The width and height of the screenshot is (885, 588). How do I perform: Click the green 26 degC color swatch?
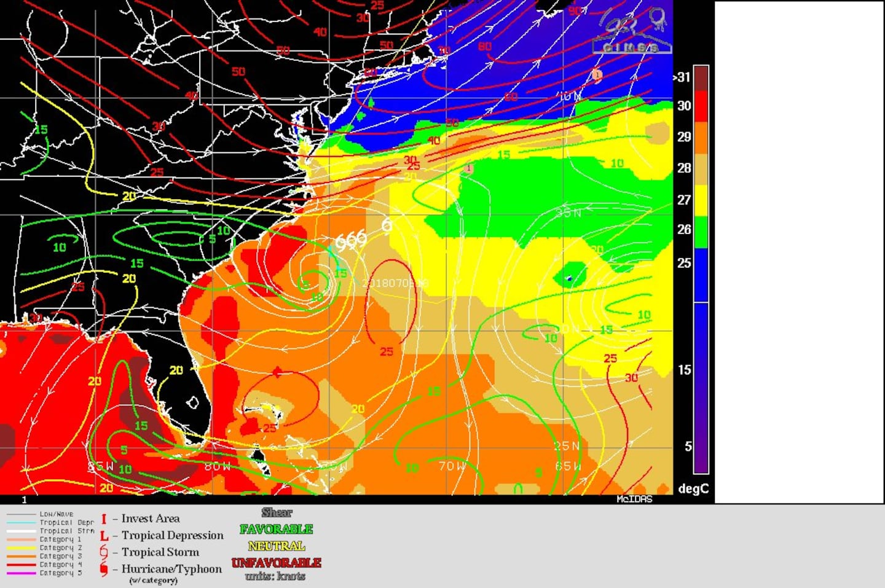[x=701, y=231]
